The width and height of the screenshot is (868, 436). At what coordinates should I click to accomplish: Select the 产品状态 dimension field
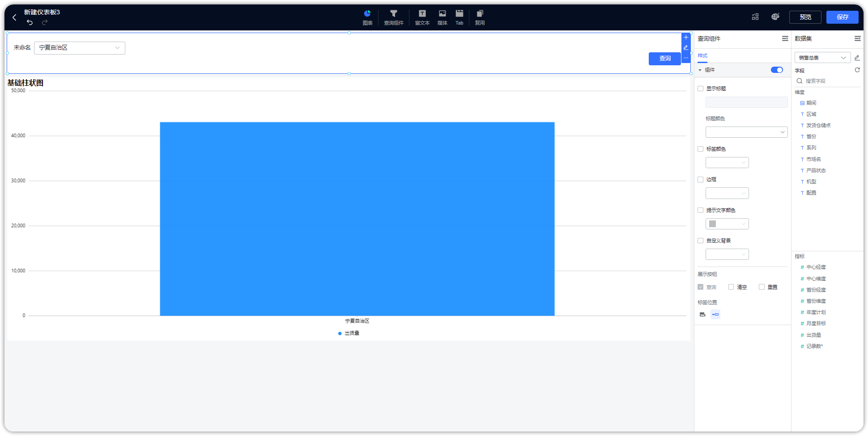pyautogui.click(x=816, y=170)
